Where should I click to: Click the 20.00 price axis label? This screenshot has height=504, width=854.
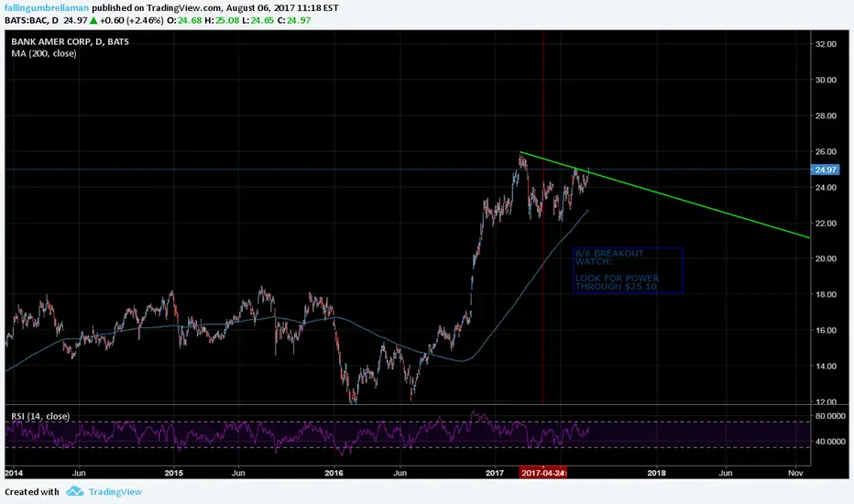pyautogui.click(x=826, y=258)
